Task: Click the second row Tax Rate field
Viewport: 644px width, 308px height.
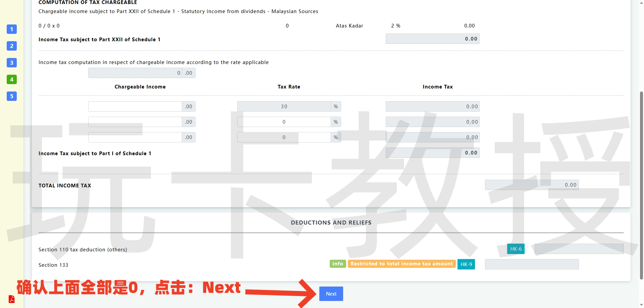Action: (x=284, y=122)
